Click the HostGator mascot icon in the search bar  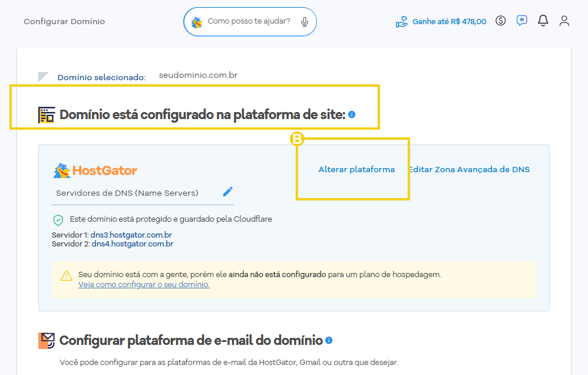[x=197, y=22]
